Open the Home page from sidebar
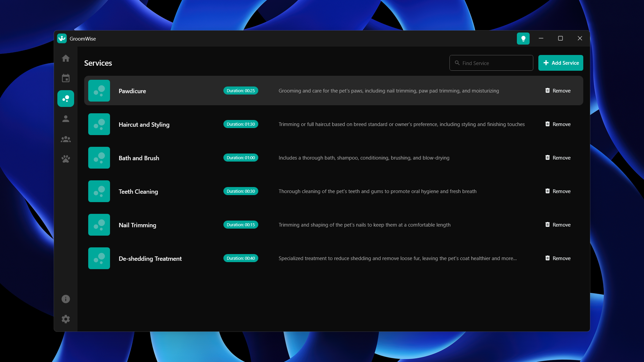644x362 pixels. 66,58
